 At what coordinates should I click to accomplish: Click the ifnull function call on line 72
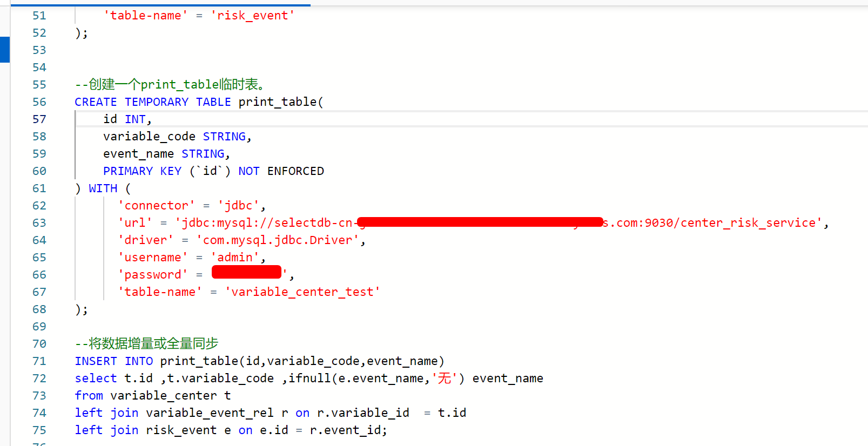tap(376, 379)
